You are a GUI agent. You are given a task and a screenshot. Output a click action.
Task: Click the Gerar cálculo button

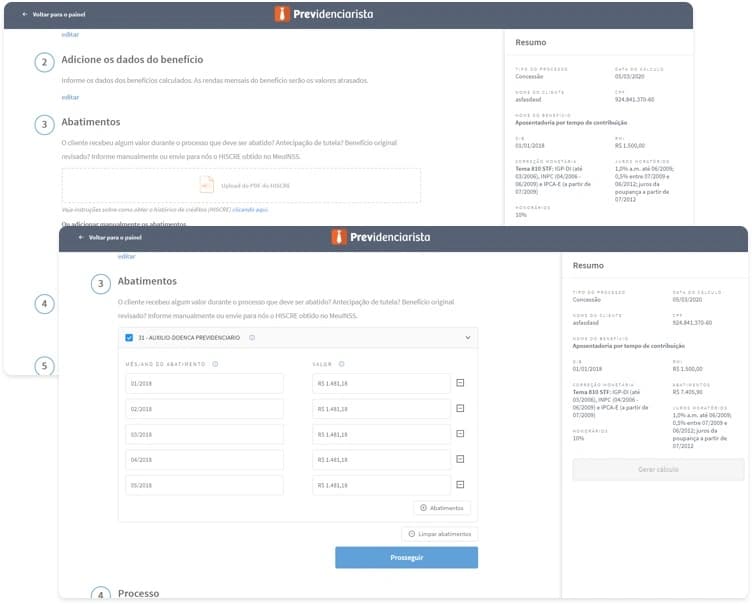[x=658, y=469]
